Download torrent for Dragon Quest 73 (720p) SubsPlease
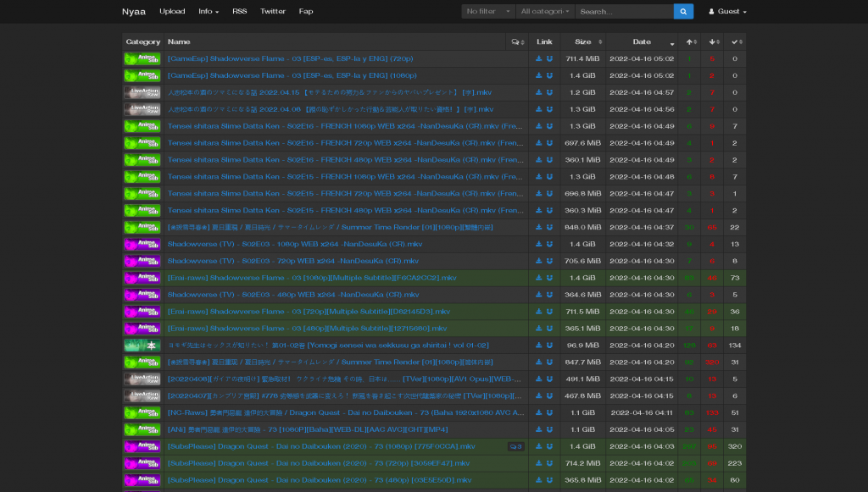The height and width of the screenshot is (492, 868). click(x=538, y=463)
